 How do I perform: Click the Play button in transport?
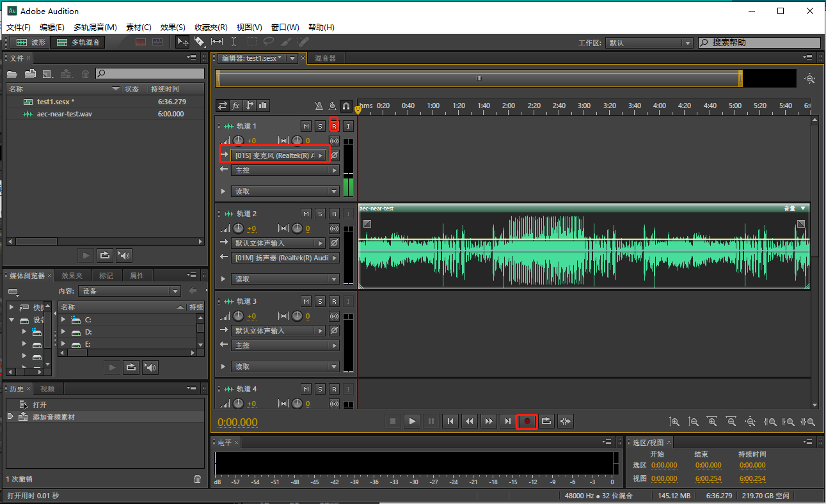[412, 421]
